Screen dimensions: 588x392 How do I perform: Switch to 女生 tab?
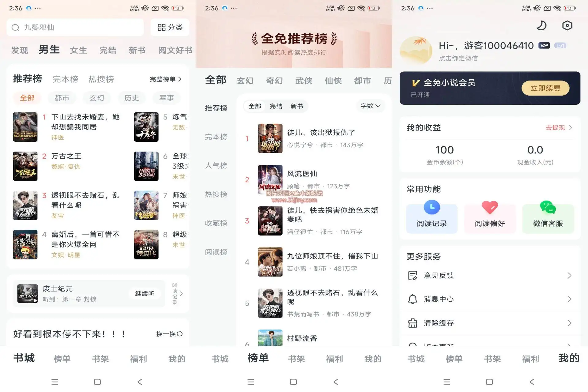pyautogui.click(x=78, y=50)
